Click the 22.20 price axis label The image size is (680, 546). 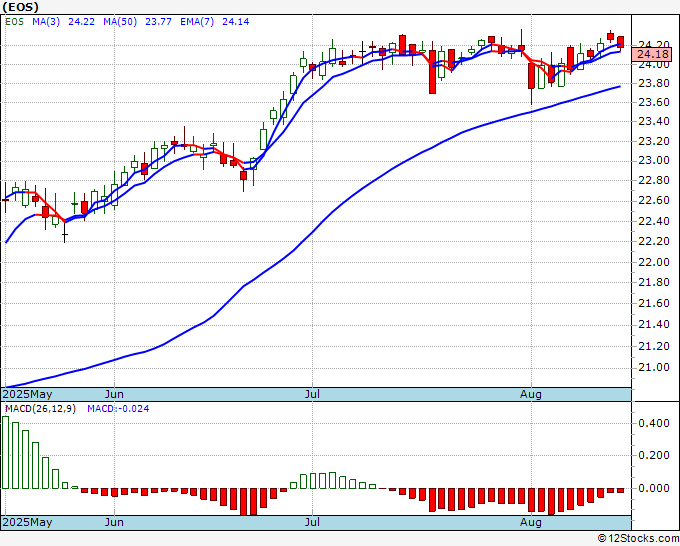[654, 241]
